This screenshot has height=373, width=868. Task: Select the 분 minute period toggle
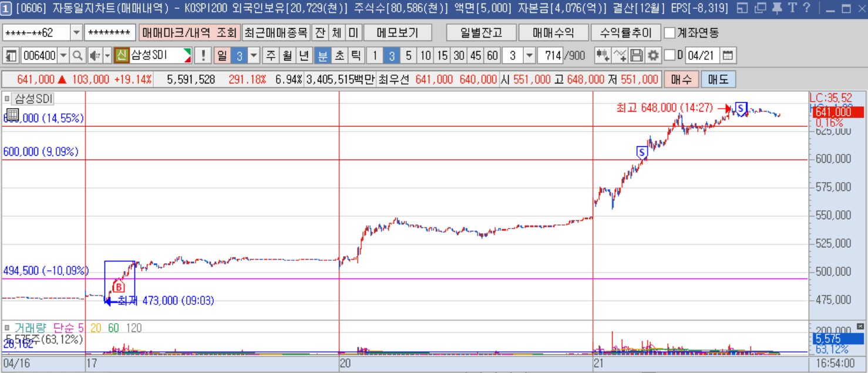tap(322, 56)
